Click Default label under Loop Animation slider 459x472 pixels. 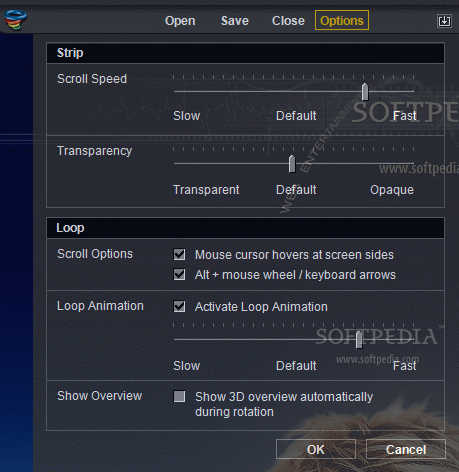[296, 366]
